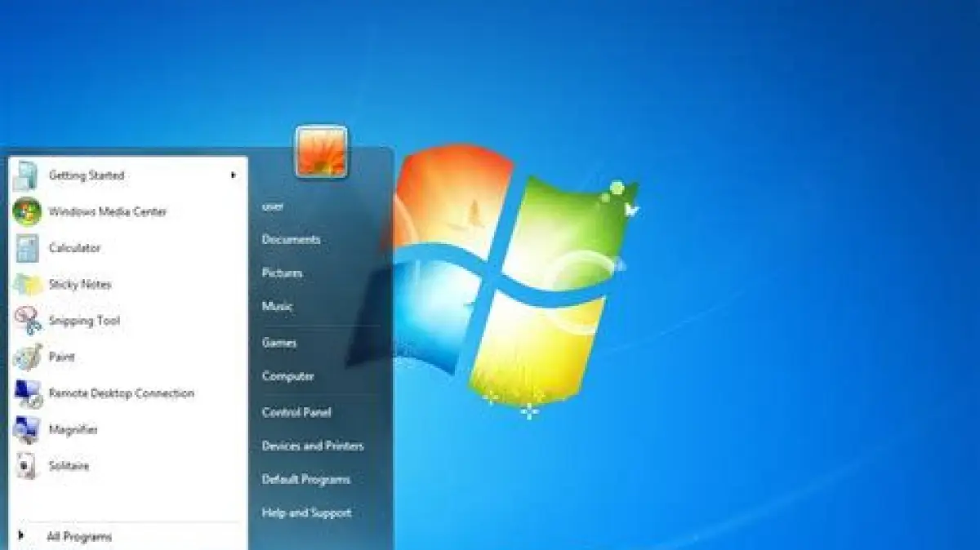Launch Calculator from its icon
Image resolution: width=980 pixels, height=550 pixels.
click(x=27, y=248)
